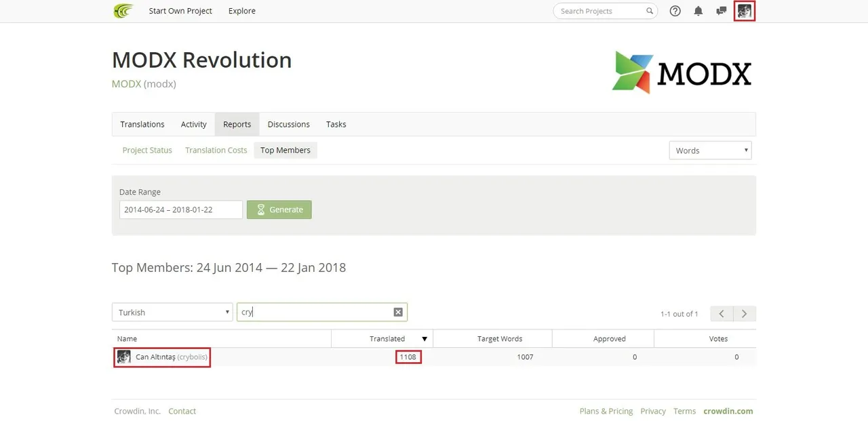Click the Date Range input
Image resolution: width=868 pixels, height=421 pixels.
point(181,209)
